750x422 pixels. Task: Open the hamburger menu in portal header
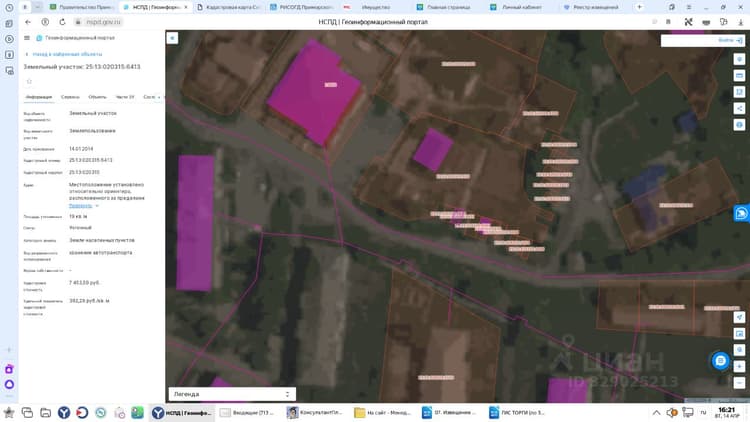[27, 38]
